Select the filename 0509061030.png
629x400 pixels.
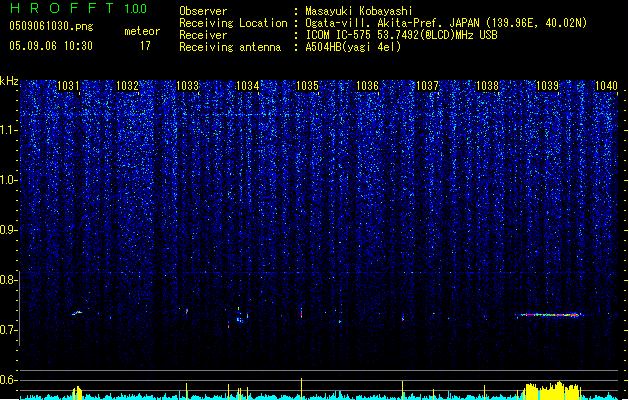[x=51, y=26]
